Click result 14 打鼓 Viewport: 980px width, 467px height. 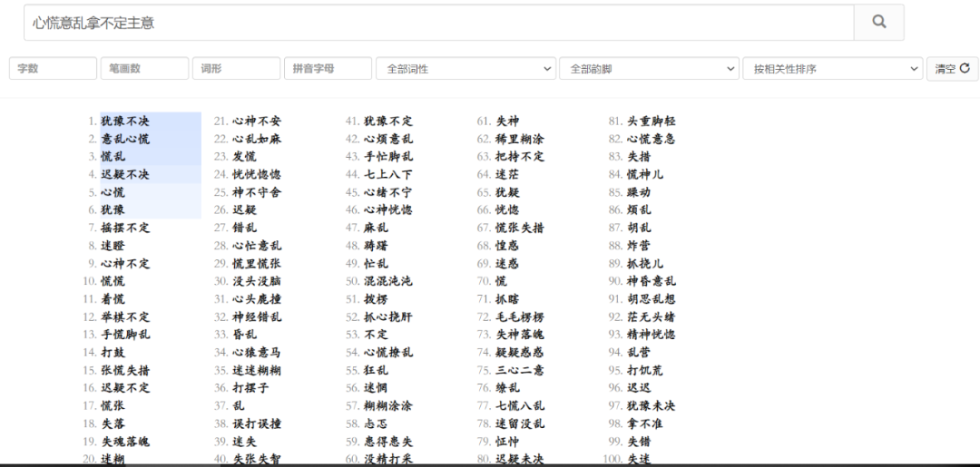click(113, 352)
